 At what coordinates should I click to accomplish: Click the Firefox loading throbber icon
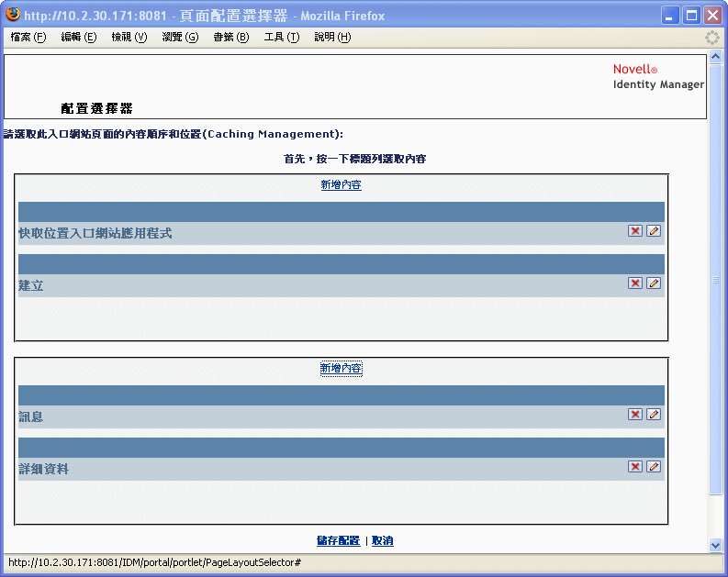click(711, 38)
